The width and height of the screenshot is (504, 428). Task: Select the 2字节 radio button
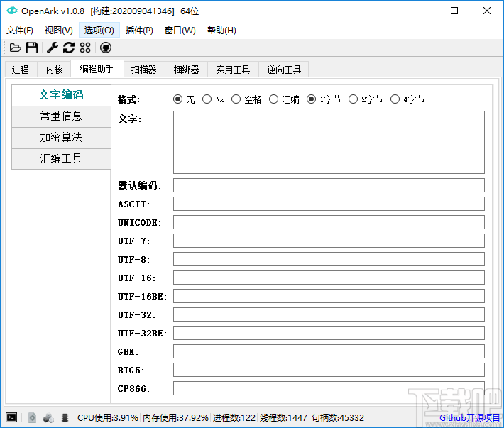point(366,99)
